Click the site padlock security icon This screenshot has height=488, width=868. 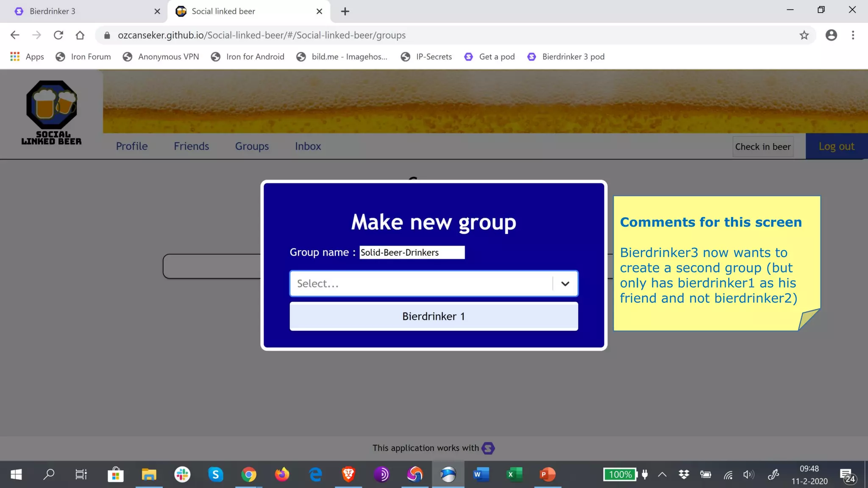107,35
